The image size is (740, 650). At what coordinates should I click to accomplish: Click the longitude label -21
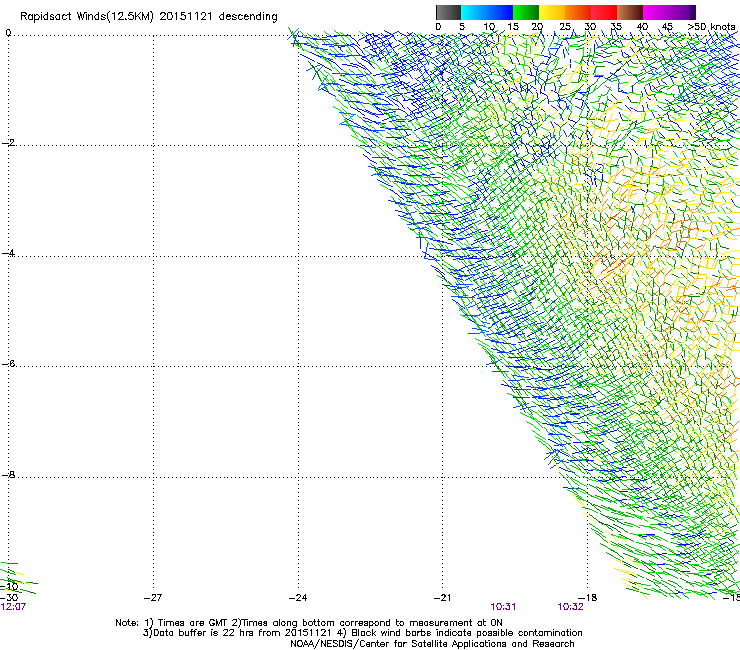click(442, 597)
